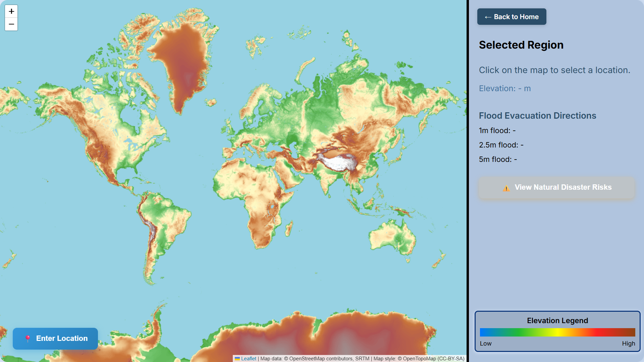Click the Ukraine flag icon beside Leaflet

pos(237,359)
